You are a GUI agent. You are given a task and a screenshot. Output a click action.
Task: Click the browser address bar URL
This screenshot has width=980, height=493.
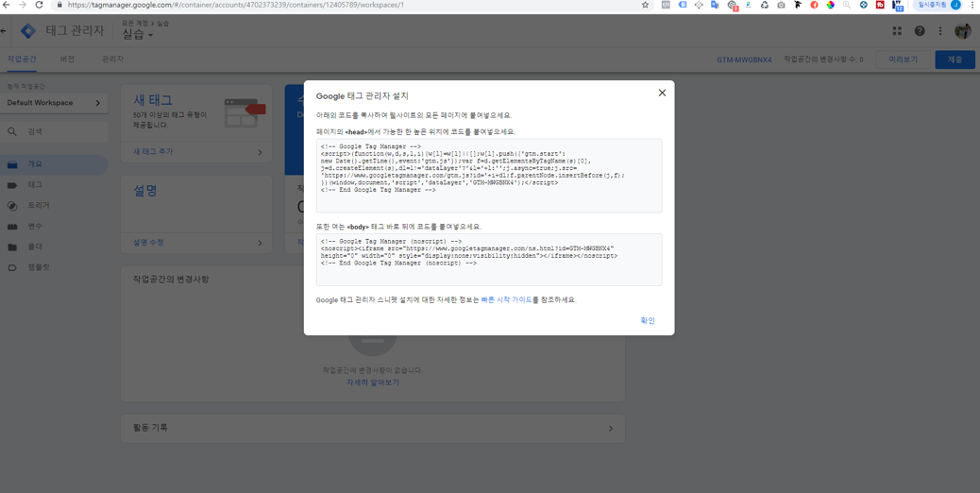[x=234, y=5]
